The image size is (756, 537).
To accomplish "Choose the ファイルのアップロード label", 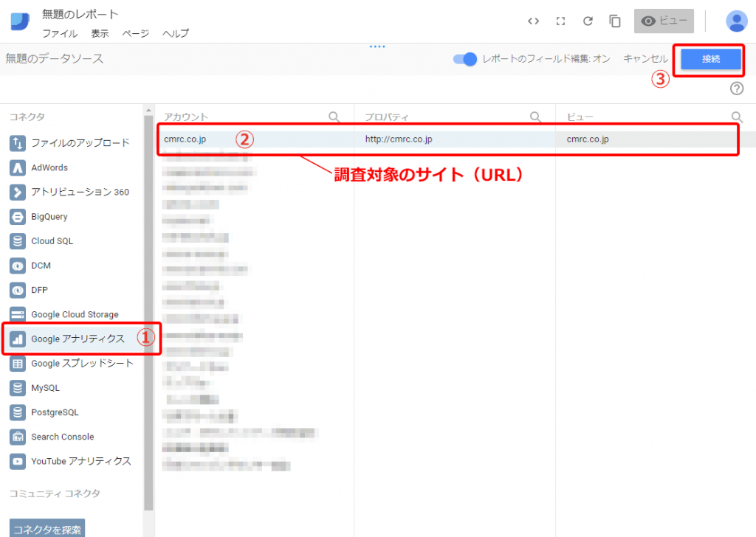I will coord(80,143).
